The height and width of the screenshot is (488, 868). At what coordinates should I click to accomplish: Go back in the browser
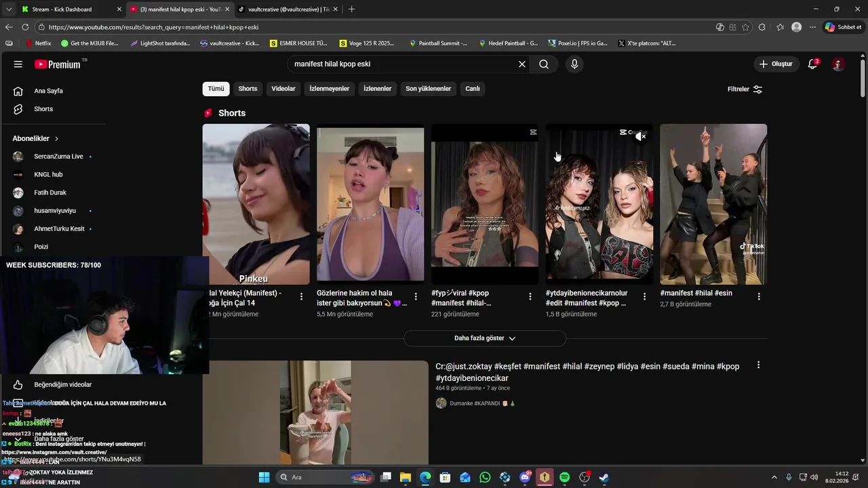(x=9, y=27)
